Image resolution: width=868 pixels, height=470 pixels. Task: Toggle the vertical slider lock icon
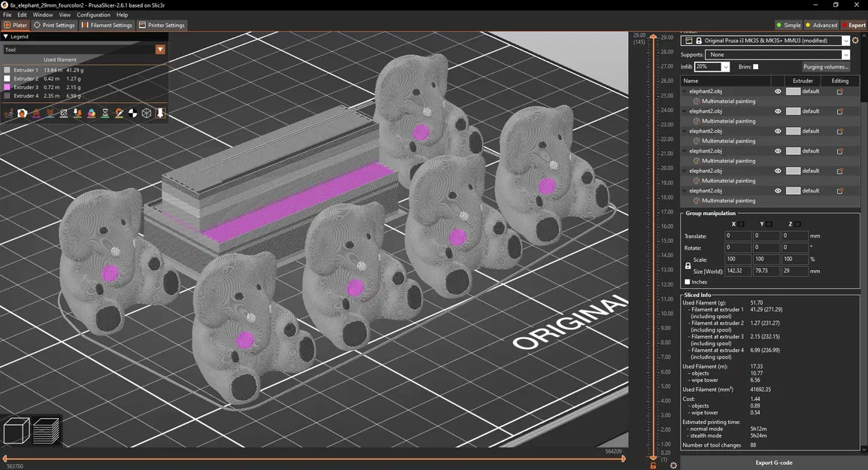click(x=653, y=465)
